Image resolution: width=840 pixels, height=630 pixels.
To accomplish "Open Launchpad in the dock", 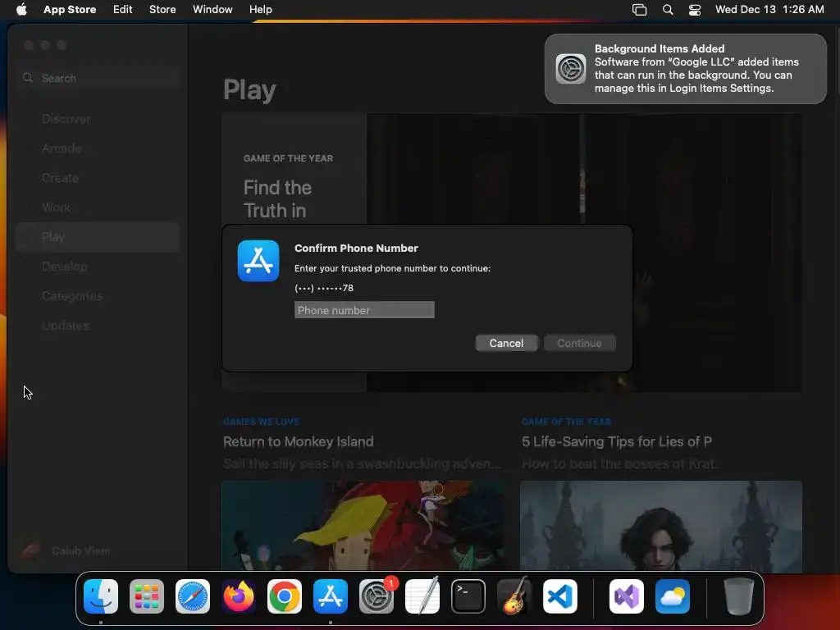I will (147, 596).
